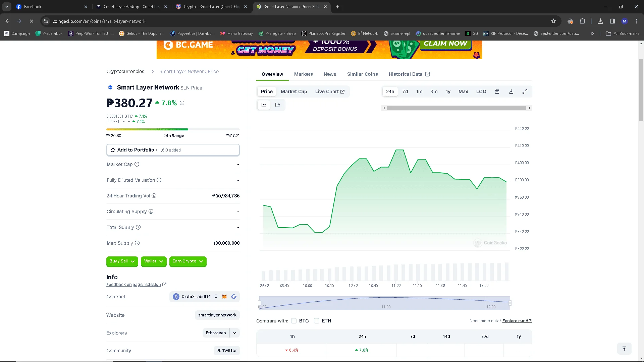Click the scroll-to-top arrow button

[x=624, y=349]
